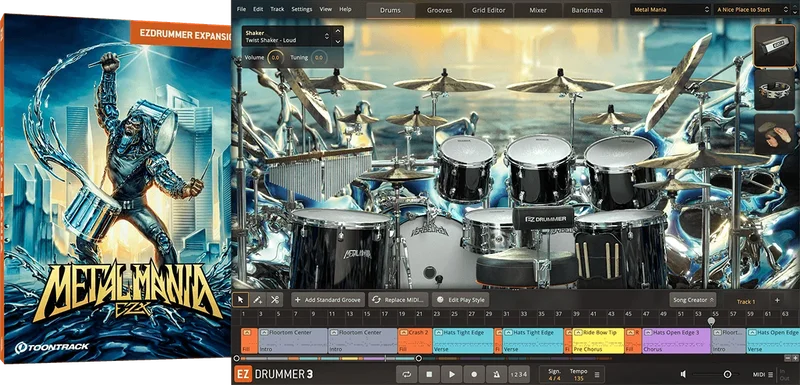The width and height of the screenshot is (800, 385).
Task: Toggle record mode
Action: (474, 374)
